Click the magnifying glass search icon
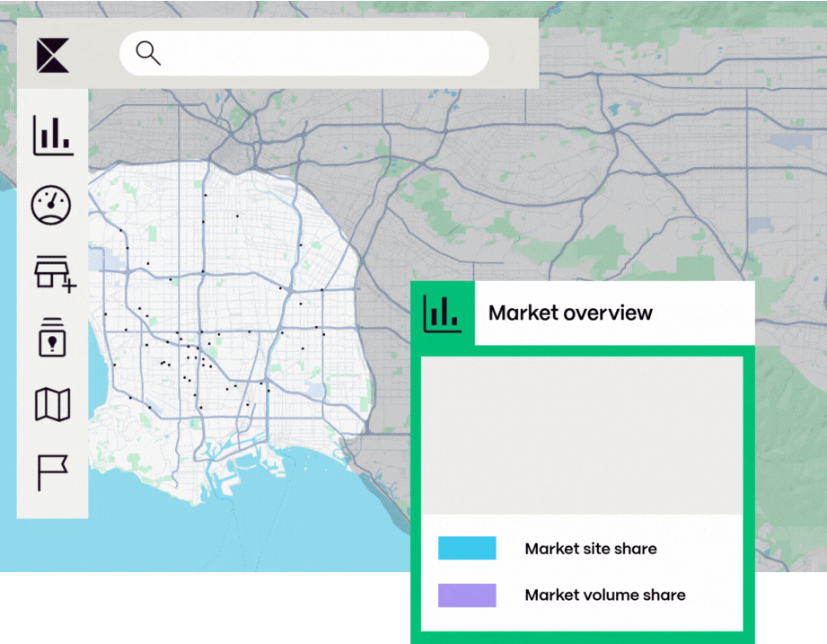The image size is (827, 644). coord(148,54)
